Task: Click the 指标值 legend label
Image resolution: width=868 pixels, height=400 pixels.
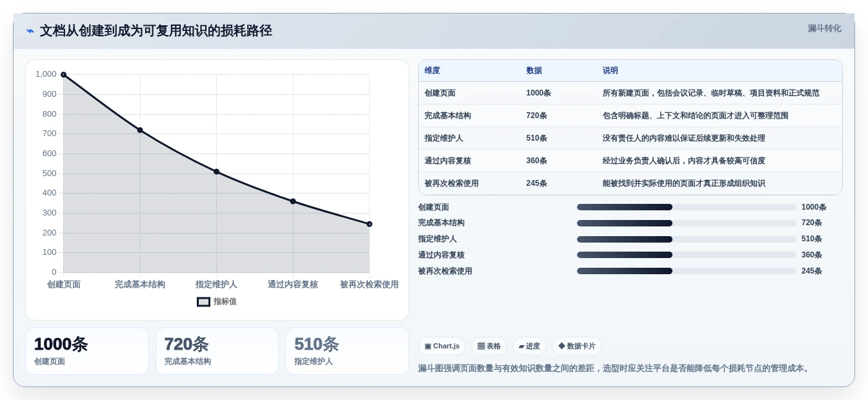Action: tap(225, 302)
